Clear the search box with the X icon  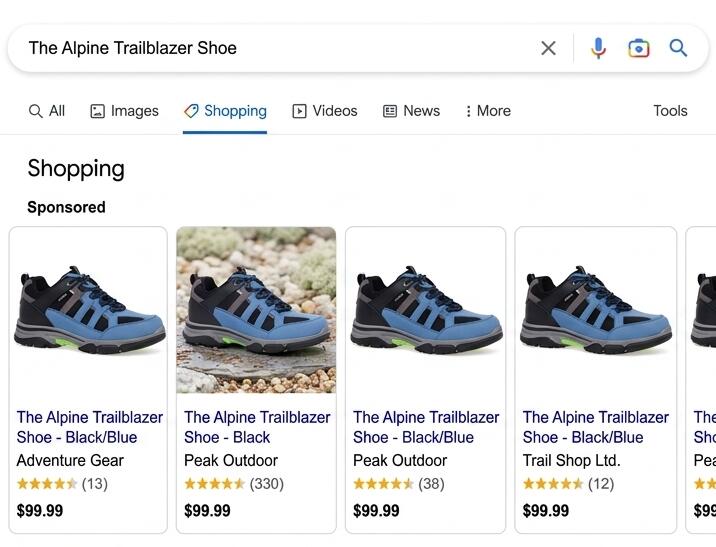tap(548, 48)
